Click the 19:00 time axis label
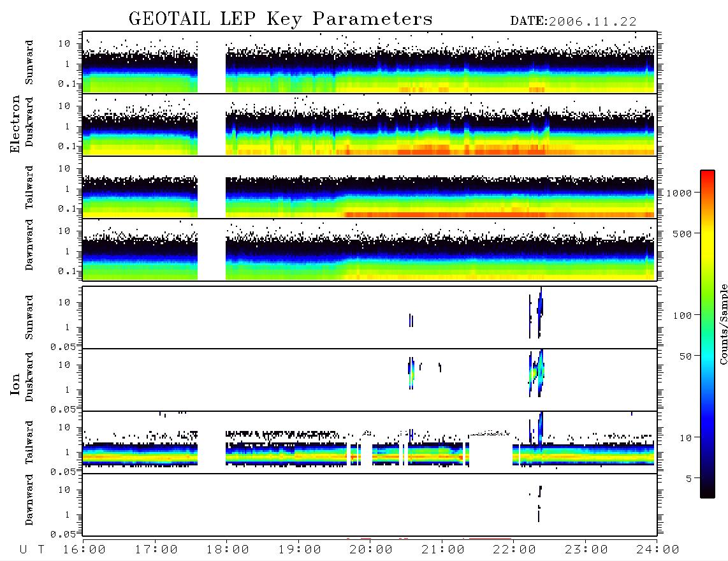This screenshot has height=561, width=728. 300,550
